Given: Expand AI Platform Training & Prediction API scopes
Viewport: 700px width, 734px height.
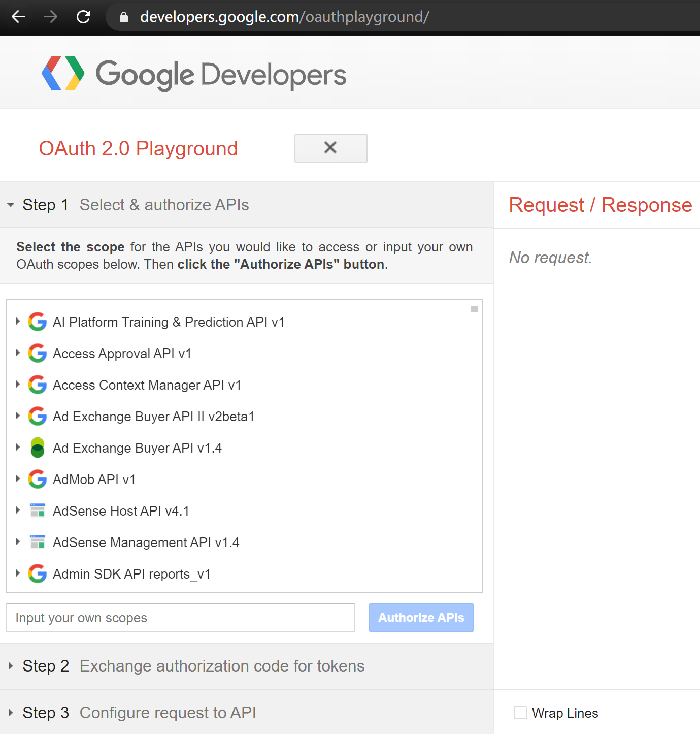Looking at the screenshot, I should point(18,321).
